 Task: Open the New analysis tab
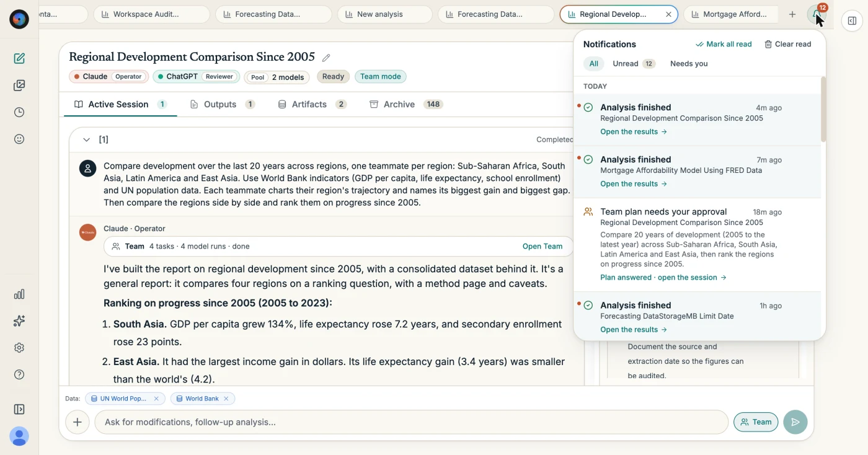pos(384,14)
